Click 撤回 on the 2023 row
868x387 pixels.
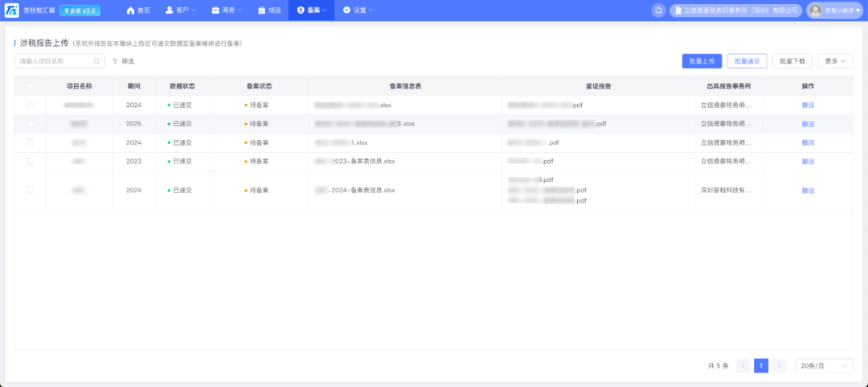(808, 162)
